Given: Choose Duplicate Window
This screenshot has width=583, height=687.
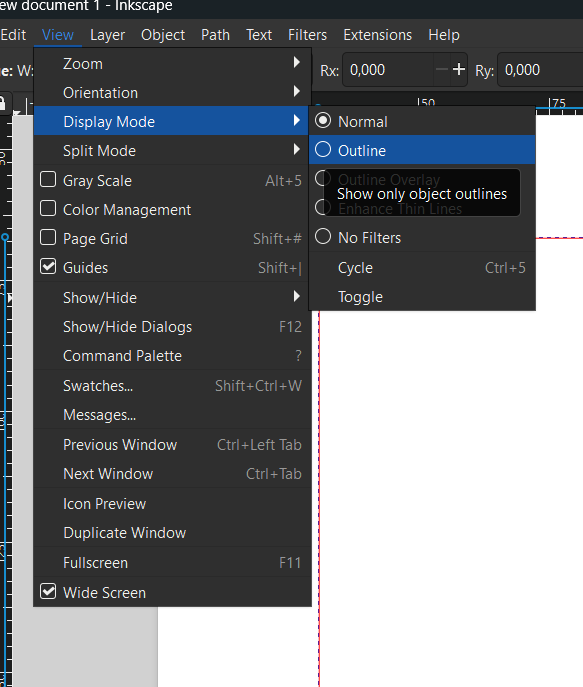Looking at the screenshot, I should coord(172,533).
